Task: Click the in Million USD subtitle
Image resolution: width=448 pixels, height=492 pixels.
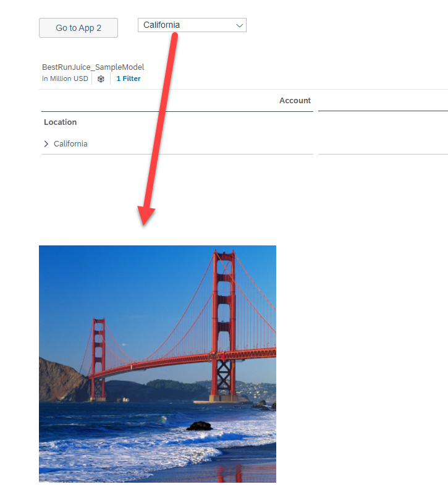Action: (65, 78)
